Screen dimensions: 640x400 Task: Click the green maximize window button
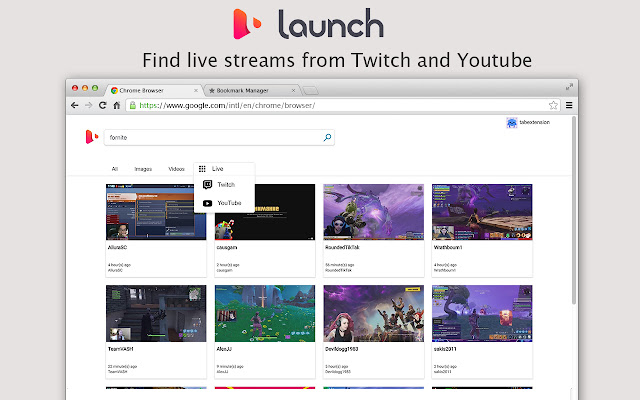(x=95, y=88)
